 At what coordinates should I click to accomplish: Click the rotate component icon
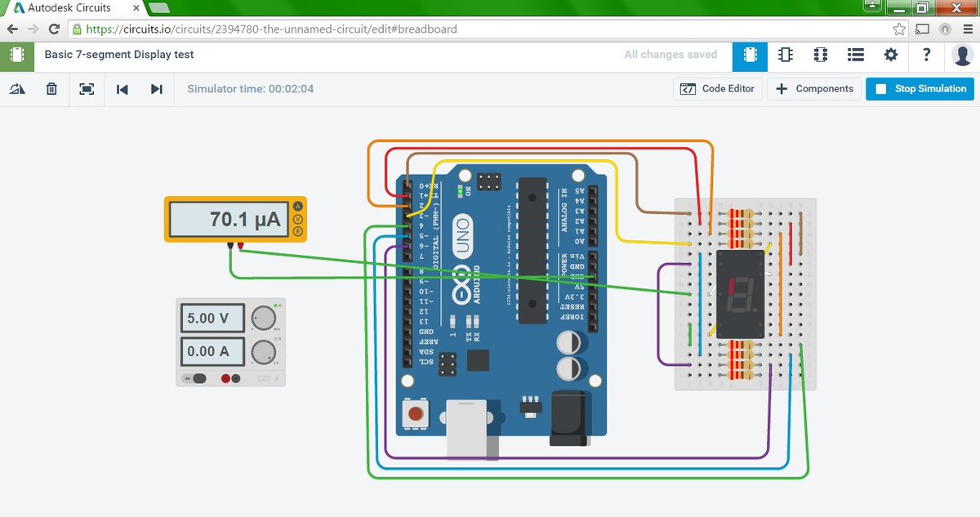(x=17, y=89)
